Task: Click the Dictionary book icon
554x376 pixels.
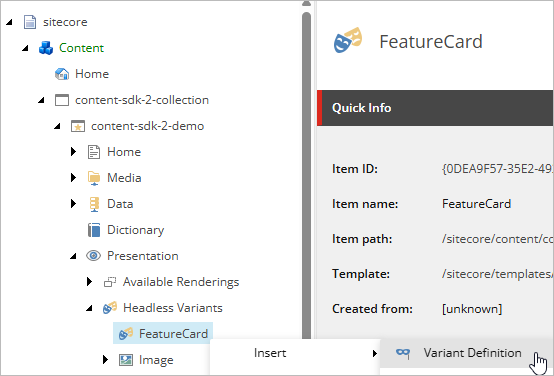Action: click(94, 230)
